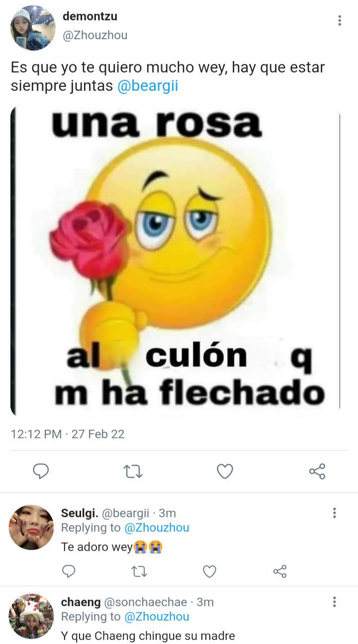Open @Zhouzhou link in Seulgi's reply

(157, 527)
